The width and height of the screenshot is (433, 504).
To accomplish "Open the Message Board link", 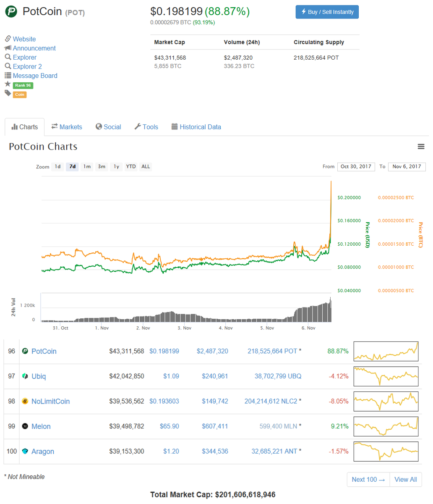I will point(35,76).
